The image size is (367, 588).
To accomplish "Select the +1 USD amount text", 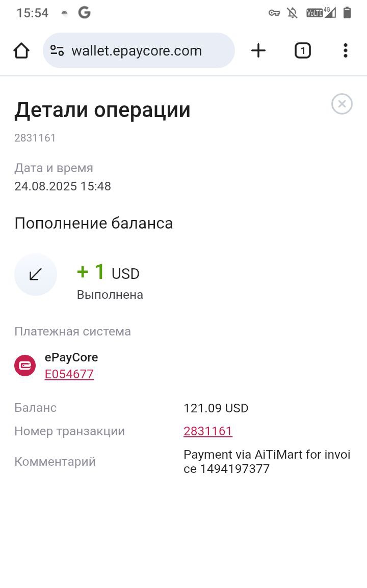I will (108, 272).
